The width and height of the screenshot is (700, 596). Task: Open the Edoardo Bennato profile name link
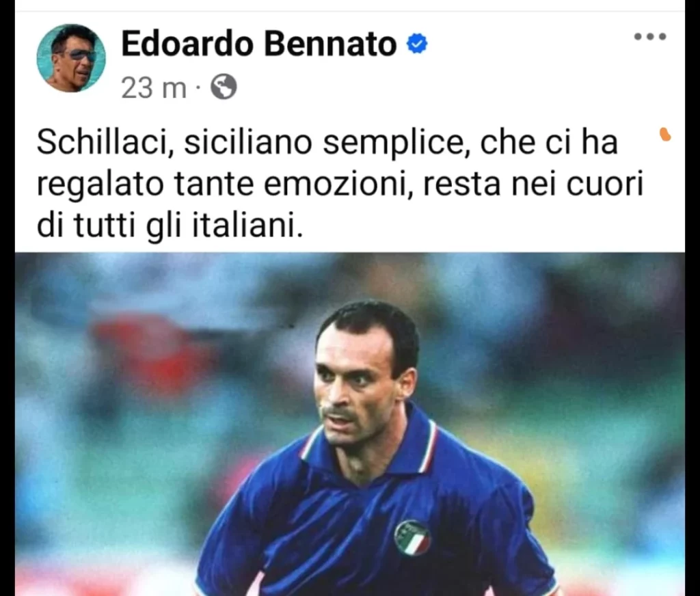click(259, 44)
